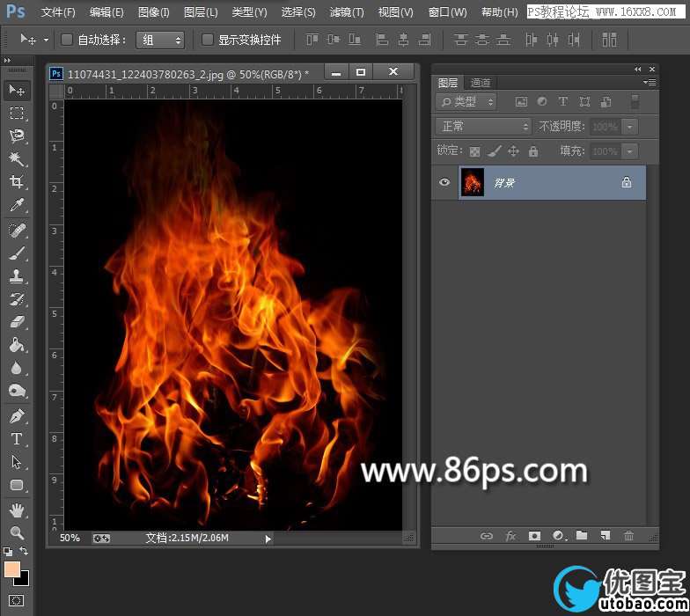Select the History Brush tool

point(17,299)
